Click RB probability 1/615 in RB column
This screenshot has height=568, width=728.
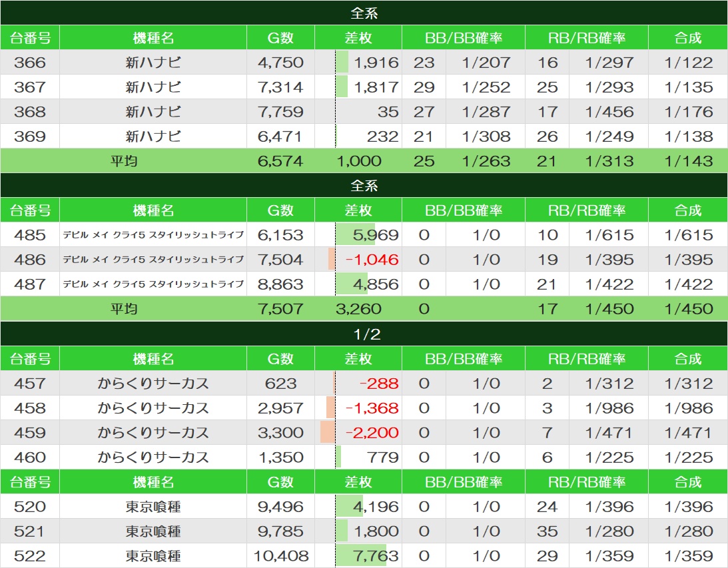[x=609, y=235]
